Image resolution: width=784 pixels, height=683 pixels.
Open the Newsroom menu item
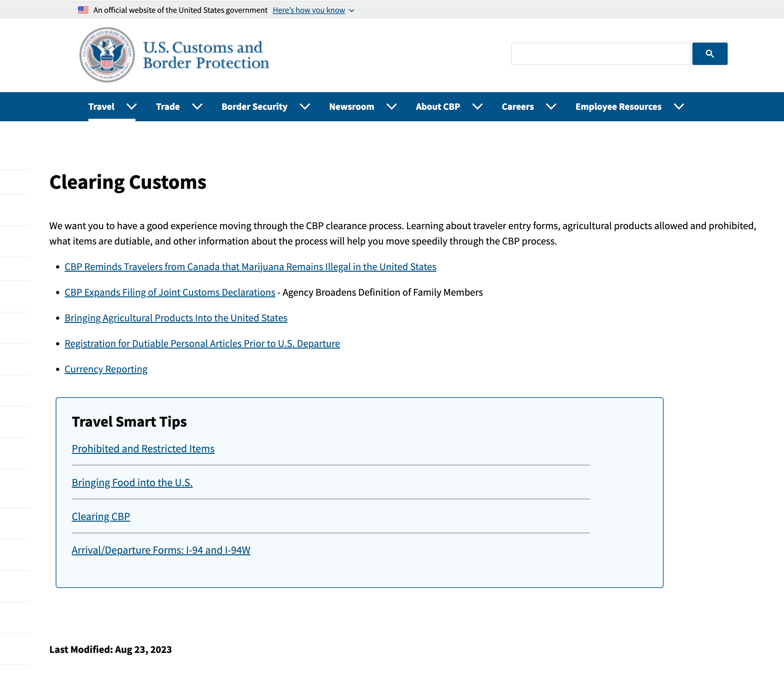pyautogui.click(x=352, y=107)
